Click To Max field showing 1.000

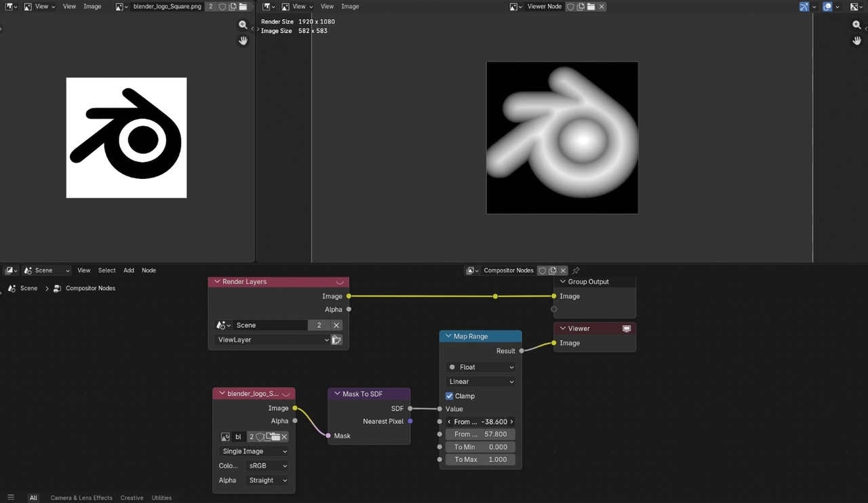point(480,460)
